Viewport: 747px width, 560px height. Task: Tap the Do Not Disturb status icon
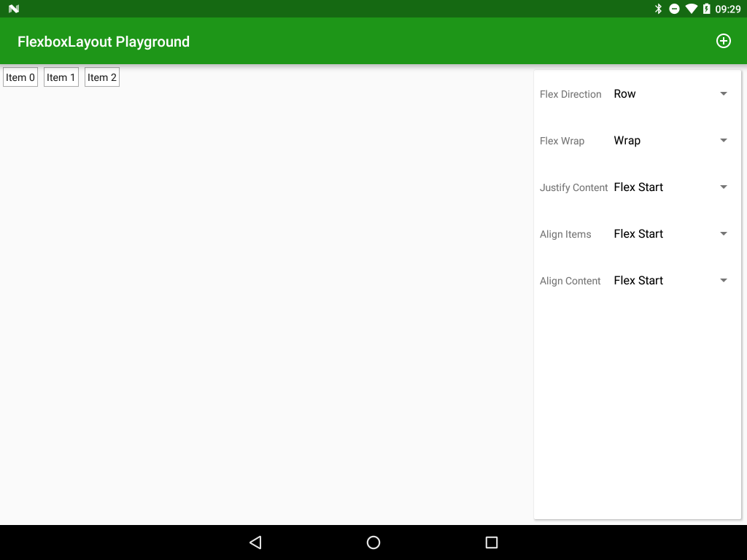click(676, 9)
